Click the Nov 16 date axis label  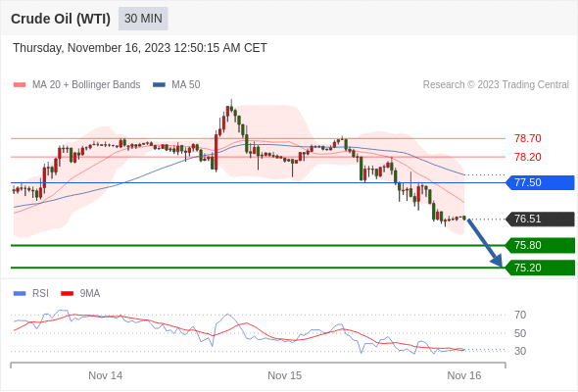[x=464, y=375]
